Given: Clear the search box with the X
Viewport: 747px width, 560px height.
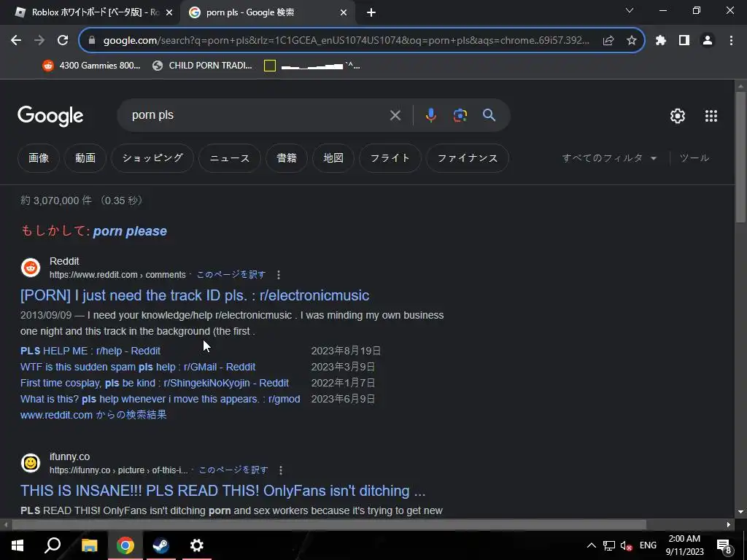Looking at the screenshot, I should (395, 115).
